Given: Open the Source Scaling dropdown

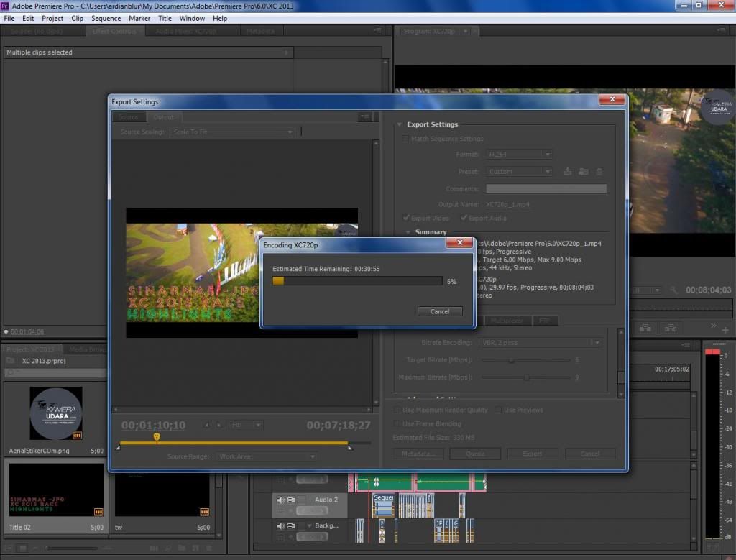Looking at the screenshot, I should [x=232, y=132].
